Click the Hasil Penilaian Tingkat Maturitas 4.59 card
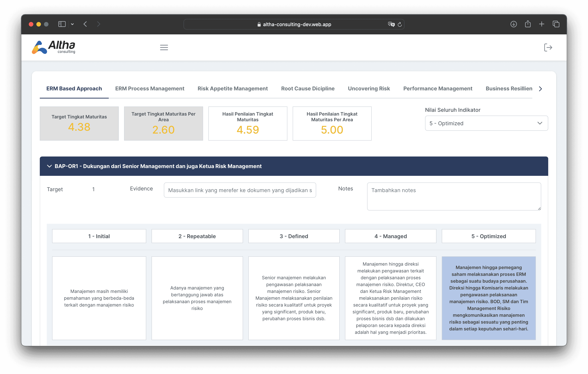 pyautogui.click(x=248, y=123)
